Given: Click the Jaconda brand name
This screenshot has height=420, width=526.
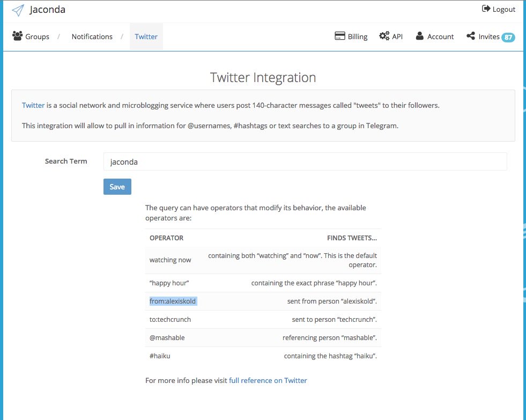Looking at the screenshot, I should [x=47, y=10].
